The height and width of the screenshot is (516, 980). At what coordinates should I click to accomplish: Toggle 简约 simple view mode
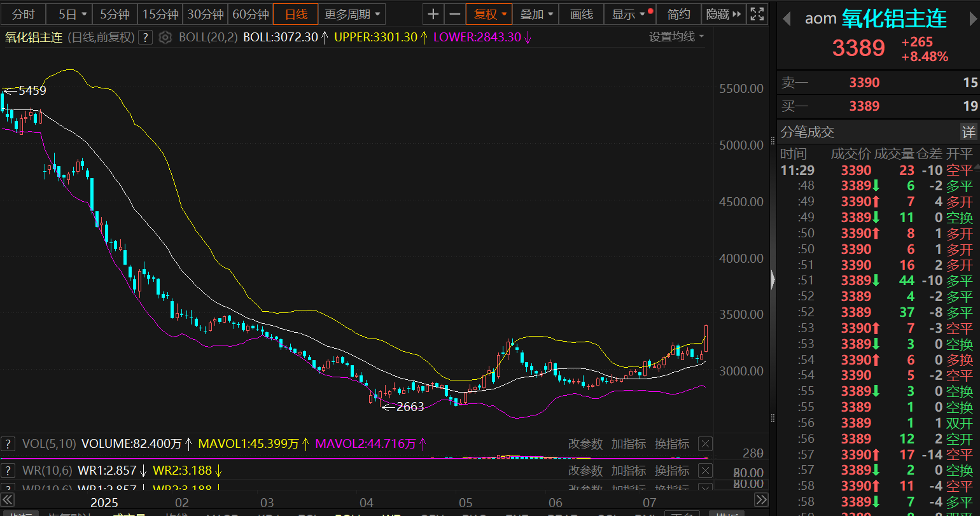[x=678, y=14]
